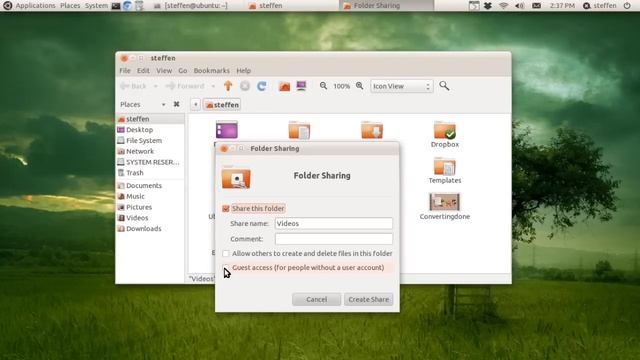Click the Dropbox tray icon
The width and height of the screenshot is (640, 360).
pos(488,6)
